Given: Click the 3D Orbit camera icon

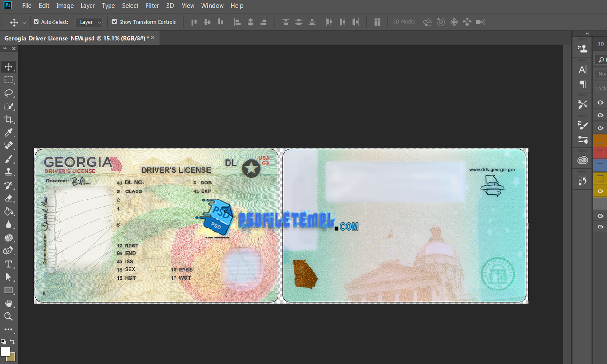Looking at the screenshot, I should (428, 22).
